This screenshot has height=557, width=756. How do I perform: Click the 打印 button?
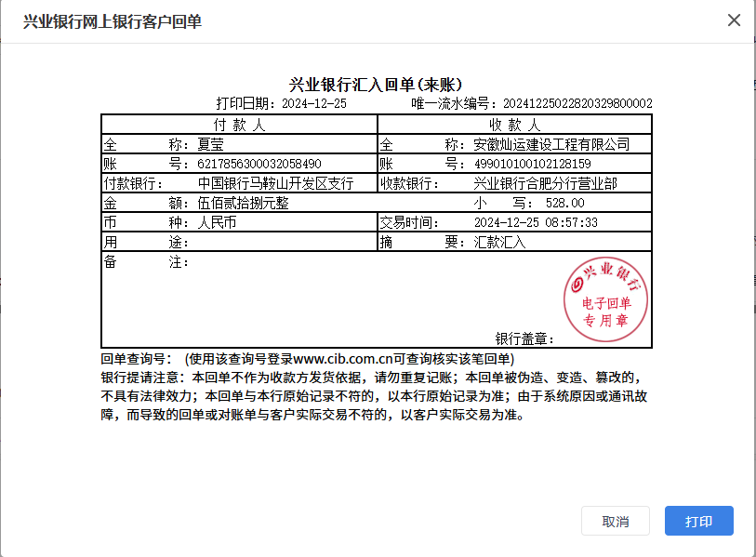[x=698, y=521]
